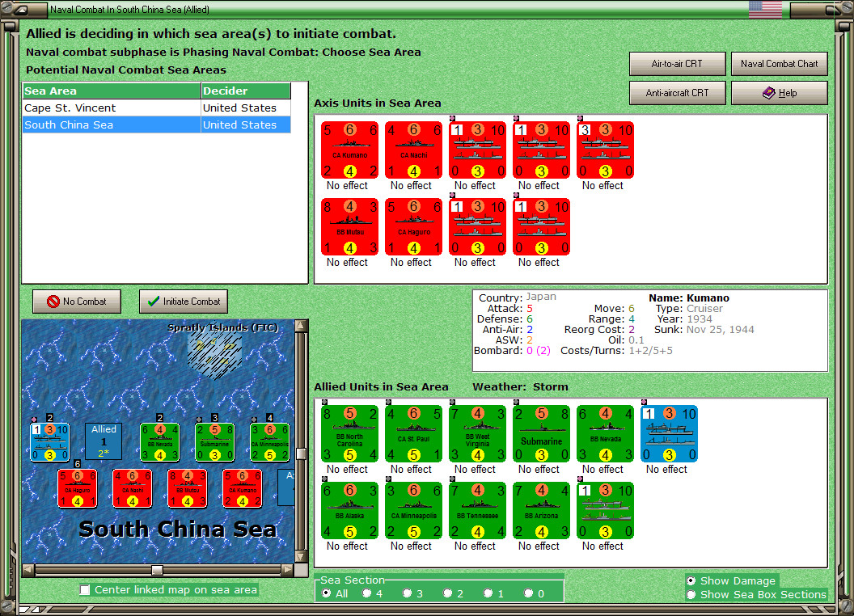Click CA Nachi counter on the map
The image size is (854, 616).
(x=133, y=488)
